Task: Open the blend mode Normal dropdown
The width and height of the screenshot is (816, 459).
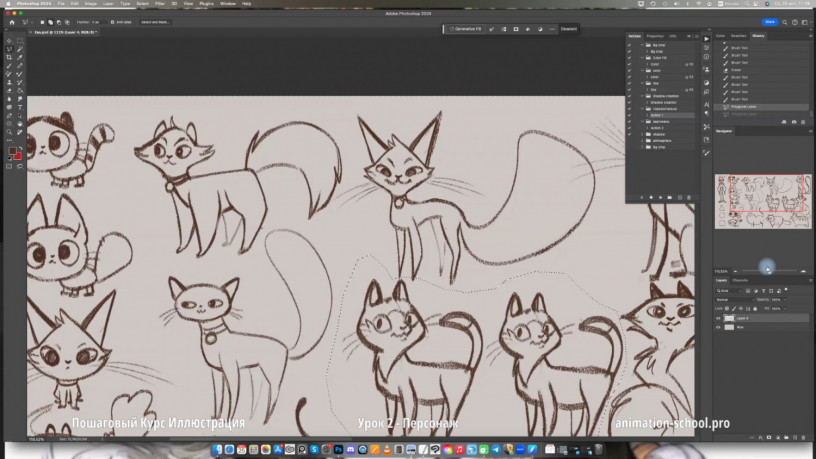Action: coord(734,299)
